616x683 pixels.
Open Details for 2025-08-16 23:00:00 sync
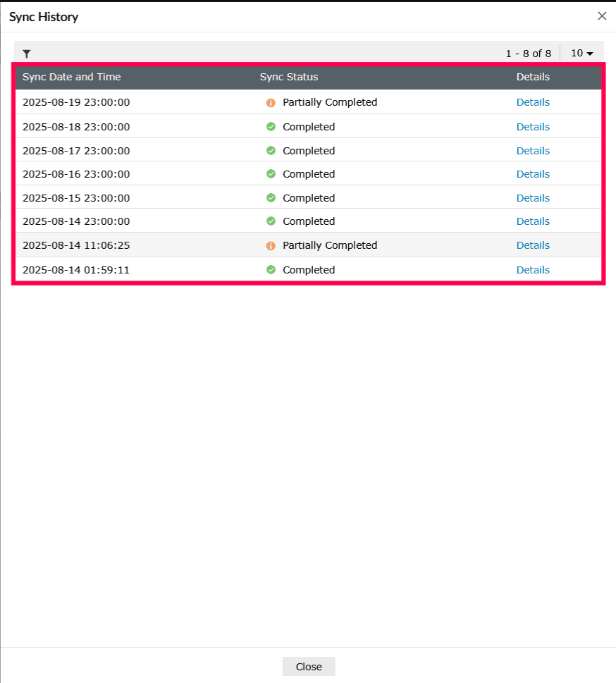pos(533,174)
